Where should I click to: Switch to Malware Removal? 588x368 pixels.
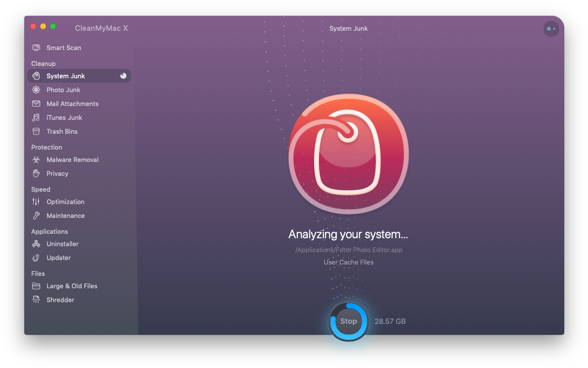click(79, 159)
